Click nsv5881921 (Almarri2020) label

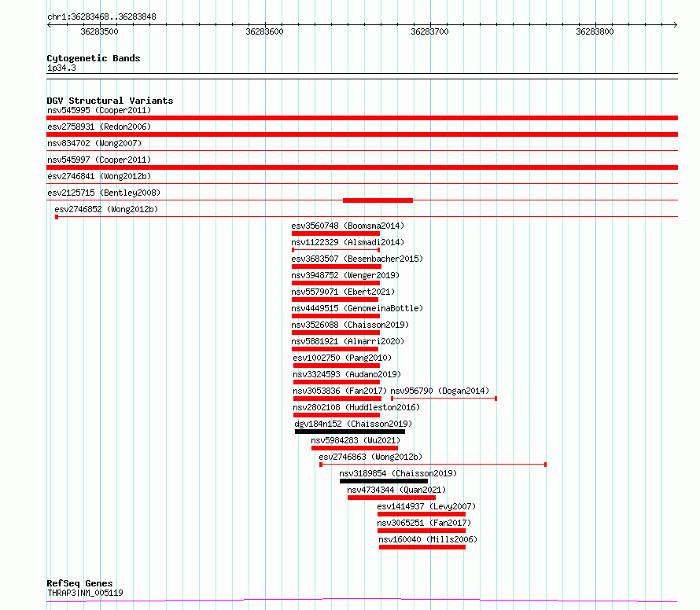click(348, 341)
